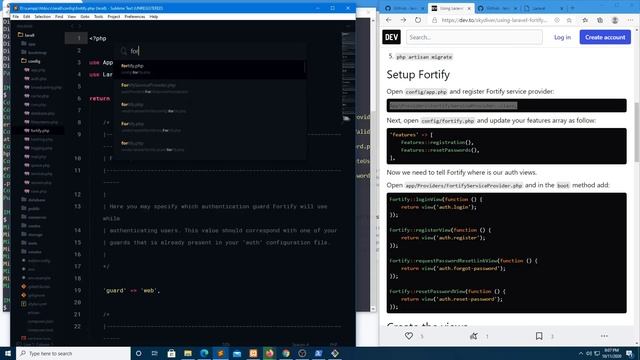Open Edge settings and more menu
Screen dimensions: 640x360
[630, 20]
